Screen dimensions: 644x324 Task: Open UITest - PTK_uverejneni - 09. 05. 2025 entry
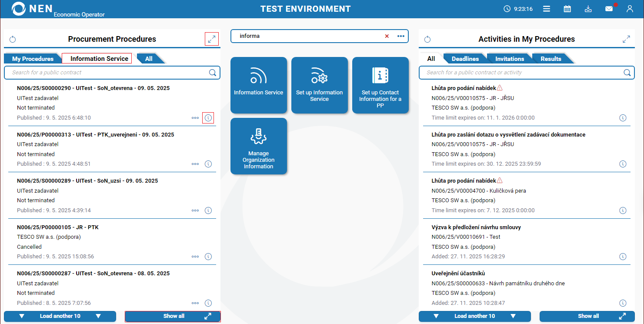tap(96, 135)
